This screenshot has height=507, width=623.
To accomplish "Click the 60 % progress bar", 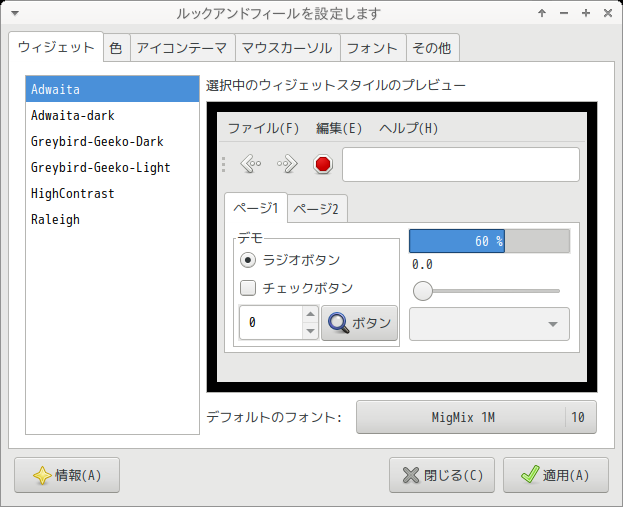I will point(490,241).
